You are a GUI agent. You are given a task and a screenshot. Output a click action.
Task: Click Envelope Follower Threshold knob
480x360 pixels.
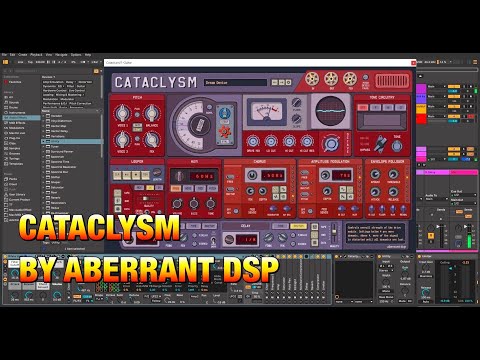click(393, 174)
